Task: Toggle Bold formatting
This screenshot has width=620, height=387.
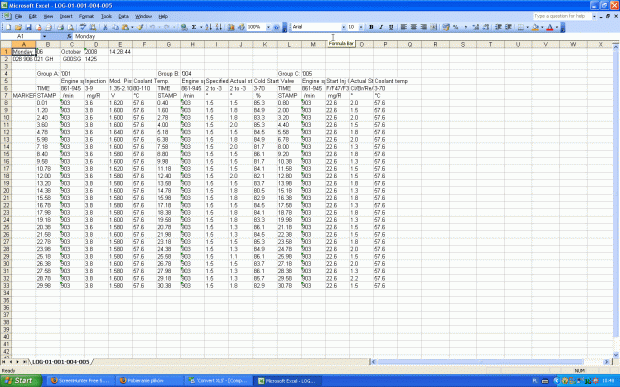Action: point(371,27)
